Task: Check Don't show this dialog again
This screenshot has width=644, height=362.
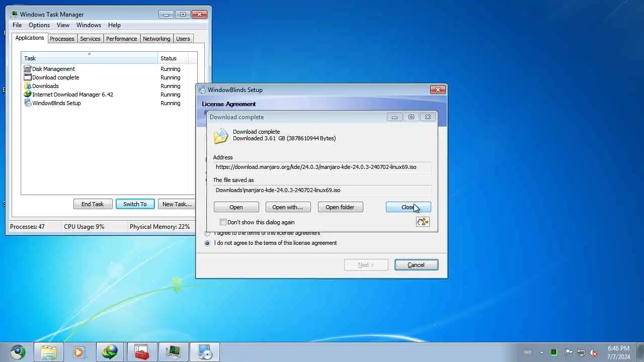Action: [x=223, y=222]
